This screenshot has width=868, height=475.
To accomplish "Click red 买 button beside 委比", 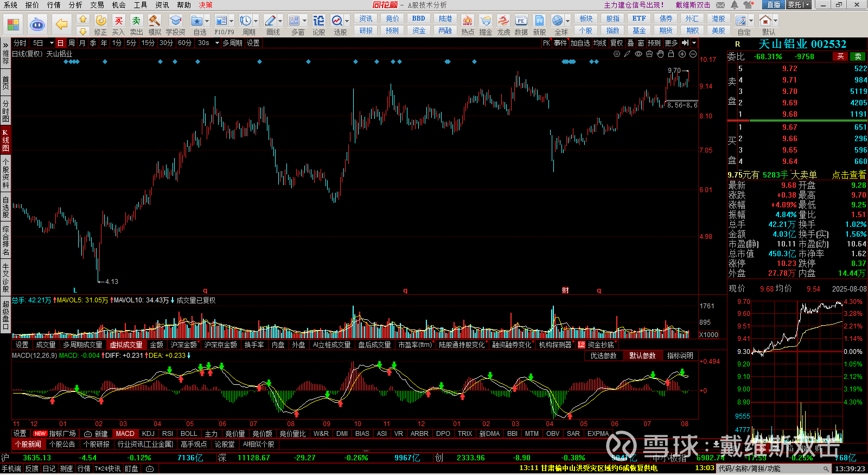I will (x=840, y=56).
